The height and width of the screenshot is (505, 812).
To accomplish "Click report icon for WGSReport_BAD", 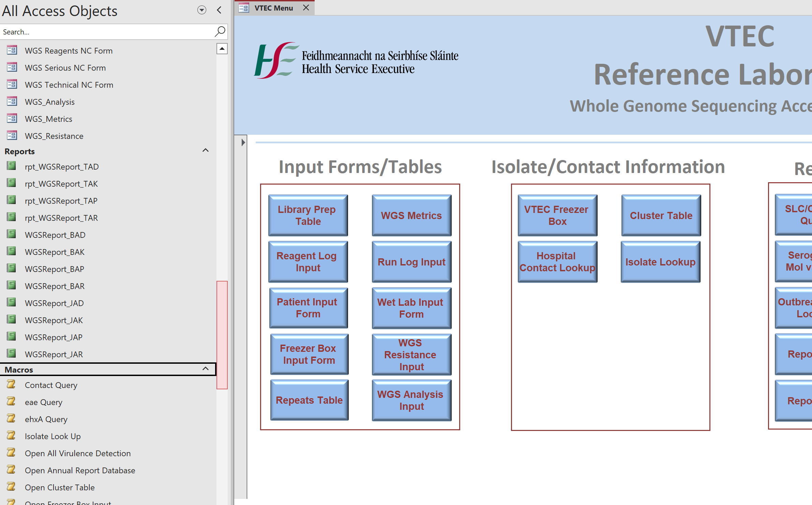I will coord(12,234).
